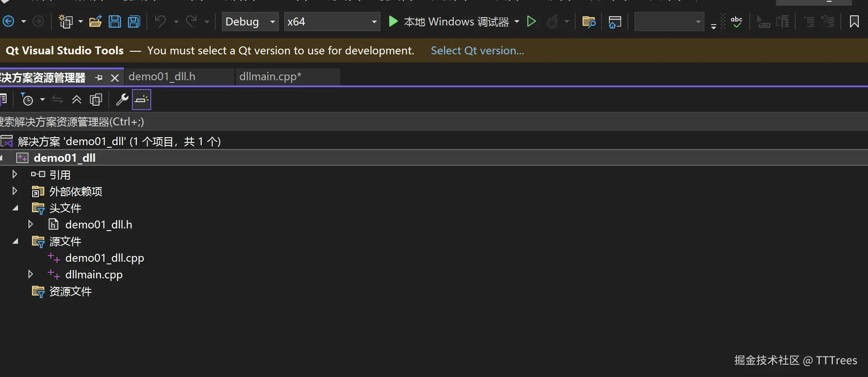Toggle the Solution Explorer pin

pyautogui.click(x=99, y=78)
